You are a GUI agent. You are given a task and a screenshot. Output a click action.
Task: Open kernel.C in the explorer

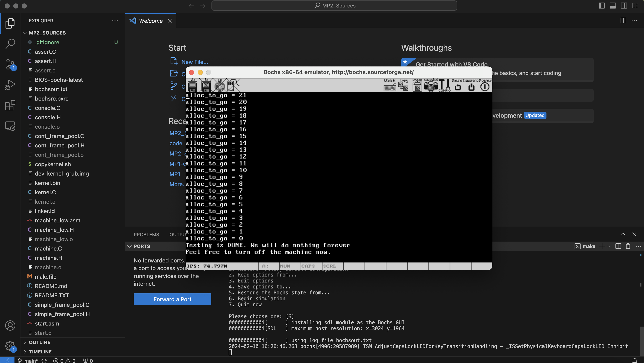(45, 192)
